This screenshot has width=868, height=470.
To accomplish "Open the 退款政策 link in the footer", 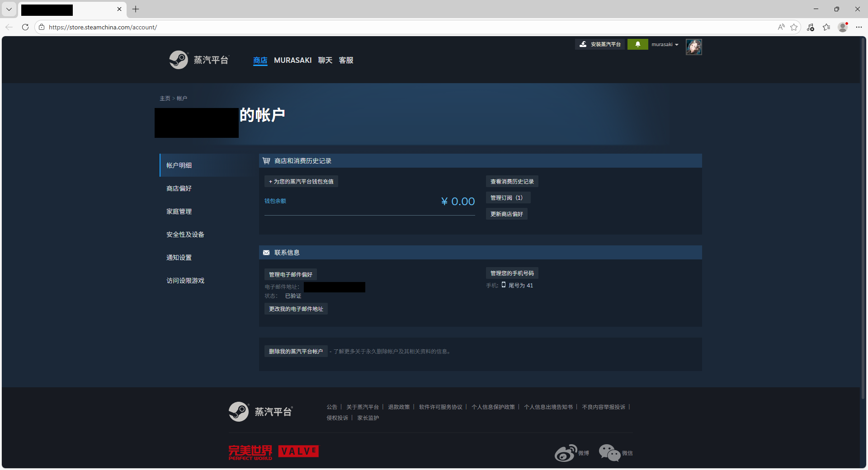I will pyautogui.click(x=399, y=407).
